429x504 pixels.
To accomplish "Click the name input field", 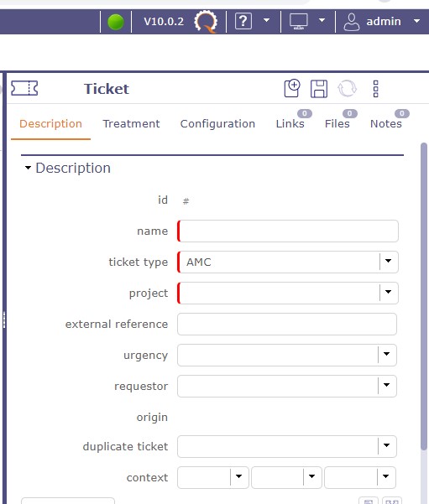I will click(288, 231).
